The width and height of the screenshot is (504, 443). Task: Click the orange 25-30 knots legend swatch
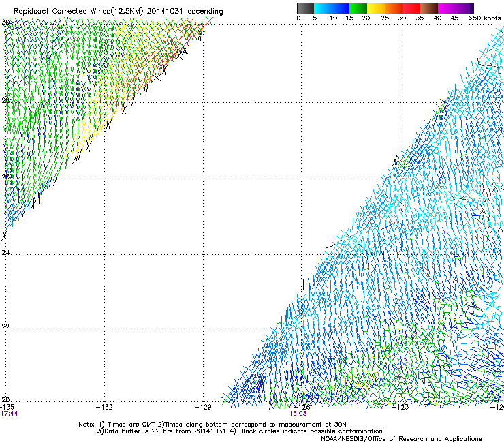pos(394,8)
